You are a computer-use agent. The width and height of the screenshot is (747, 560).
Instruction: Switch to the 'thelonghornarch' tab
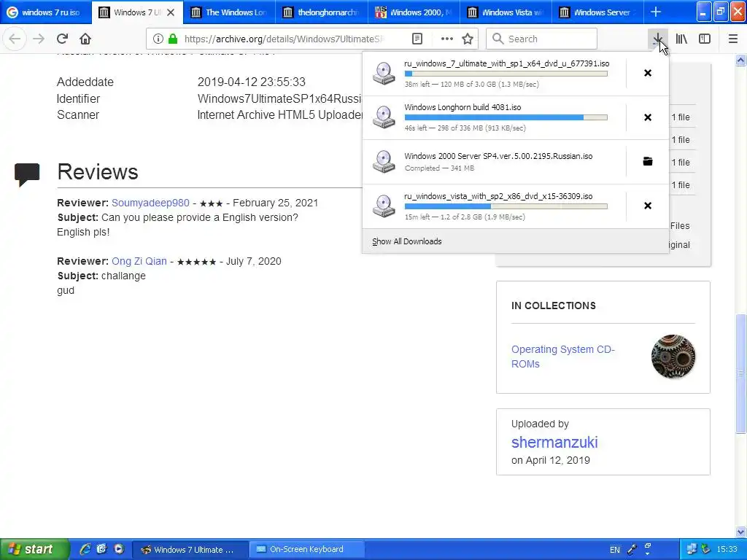(322, 12)
